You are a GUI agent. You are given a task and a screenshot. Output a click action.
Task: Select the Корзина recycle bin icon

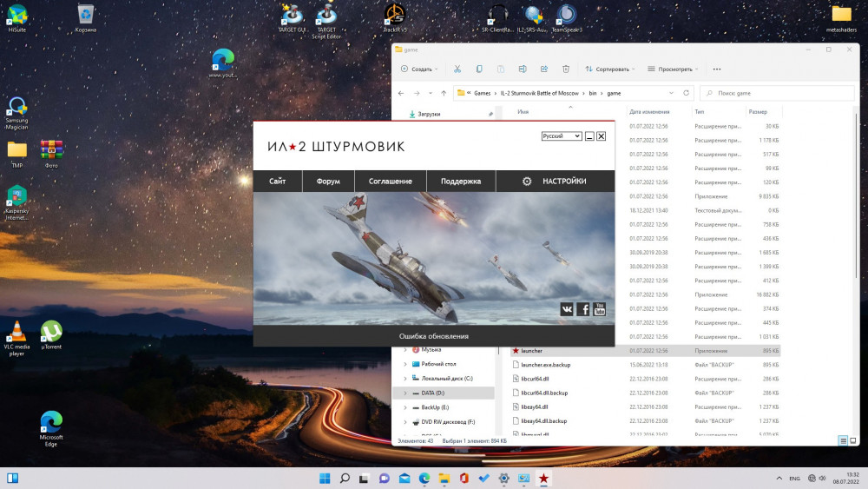pyautogui.click(x=85, y=17)
